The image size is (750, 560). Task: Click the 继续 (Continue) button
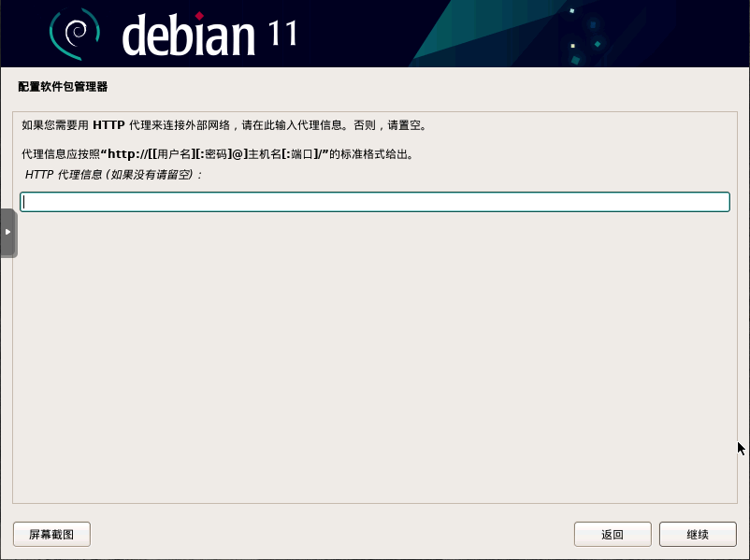click(698, 534)
